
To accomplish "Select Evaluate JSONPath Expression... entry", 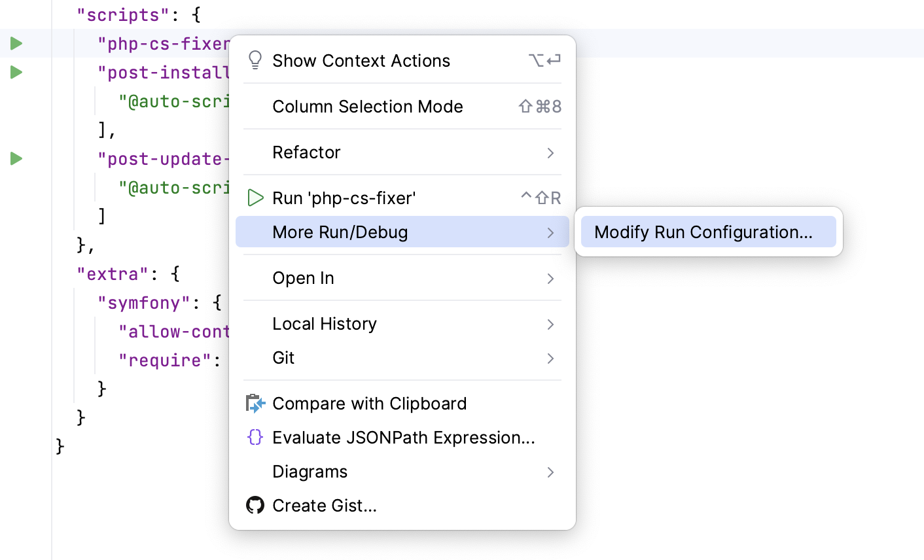I will (402, 437).
